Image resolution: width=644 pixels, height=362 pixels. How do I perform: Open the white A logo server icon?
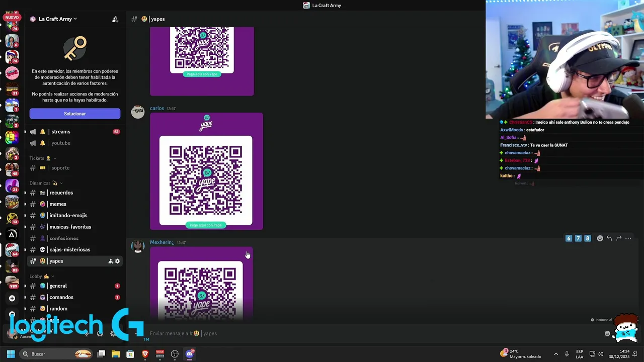point(12,234)
